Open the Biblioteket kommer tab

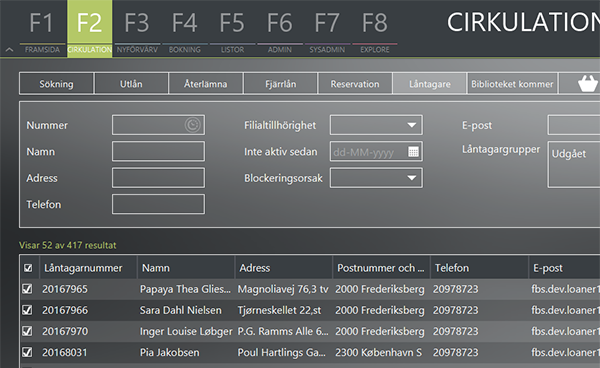coord(512,83)
